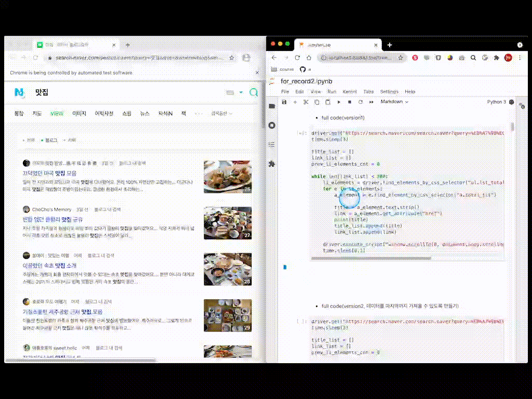Open the course bookmarks folder

point(282,69)
